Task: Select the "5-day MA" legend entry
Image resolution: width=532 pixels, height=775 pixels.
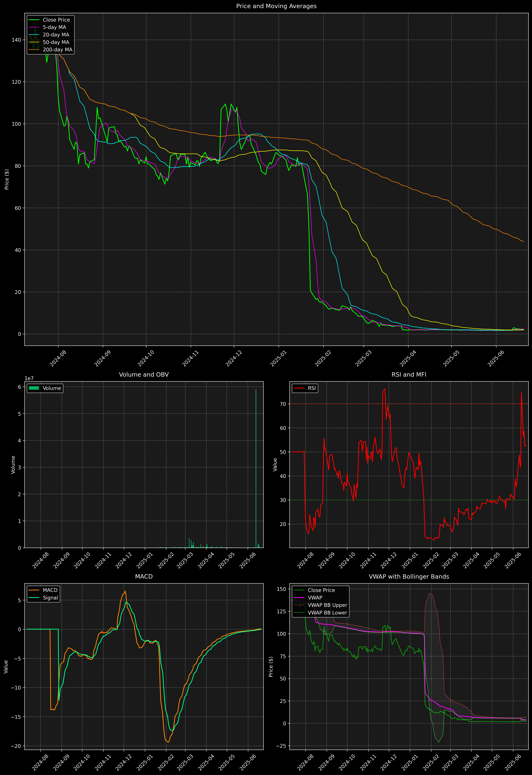Action: [54, 27]
